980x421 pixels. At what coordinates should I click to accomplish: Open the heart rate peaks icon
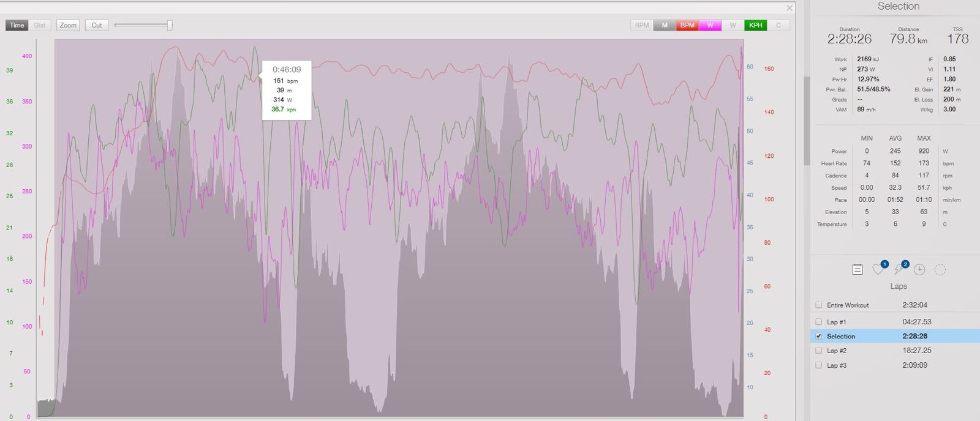pos(878,269)
